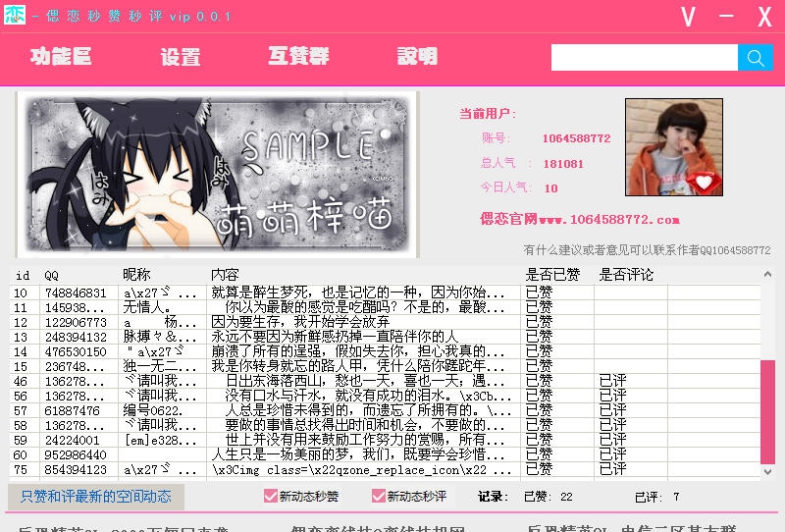Open the 功能区 menu

click(x=61, y=56)
